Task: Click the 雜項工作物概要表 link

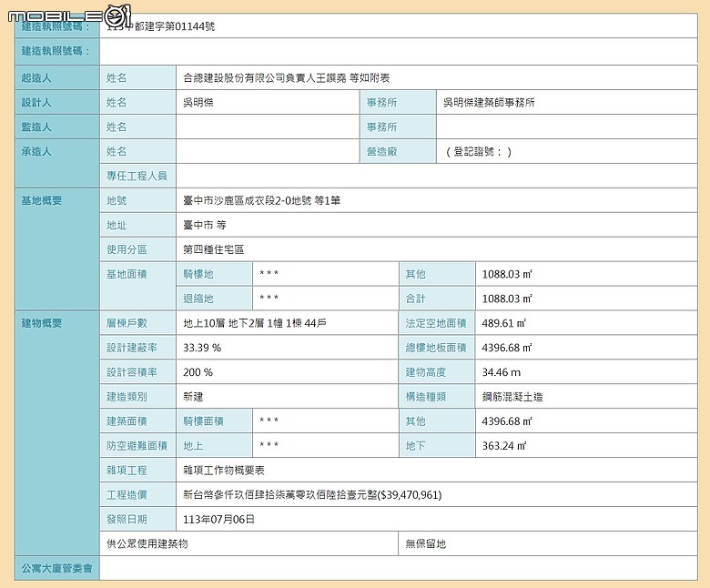Action: [x=224, y=471]
